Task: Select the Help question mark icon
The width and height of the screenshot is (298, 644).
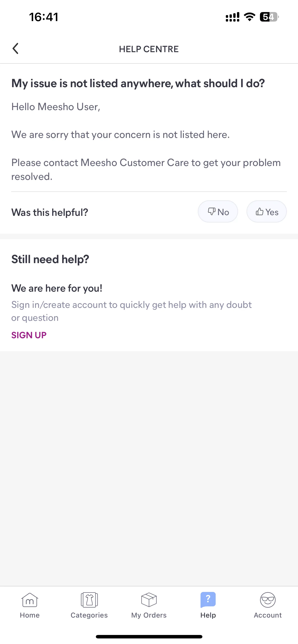Action: [x=208, y=599]
